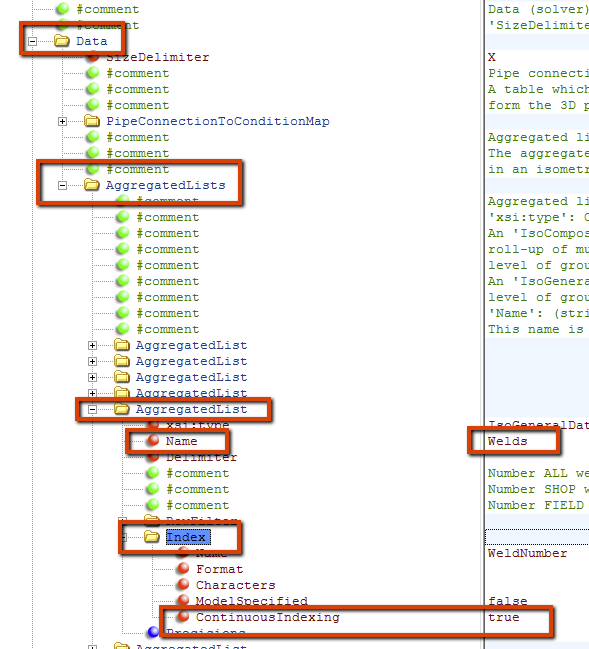This screenshot has height=649, width=589.
Task: Select the Data tree node label
Action: coord(91,41)
